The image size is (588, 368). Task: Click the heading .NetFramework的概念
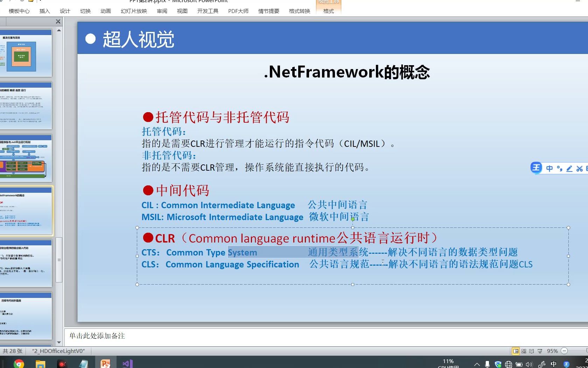click(x=346, y=72)
